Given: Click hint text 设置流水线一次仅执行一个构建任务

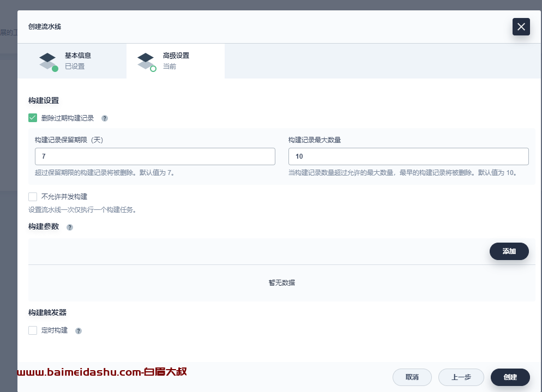Looking at the screenshot, I should [x=82, y=210].
